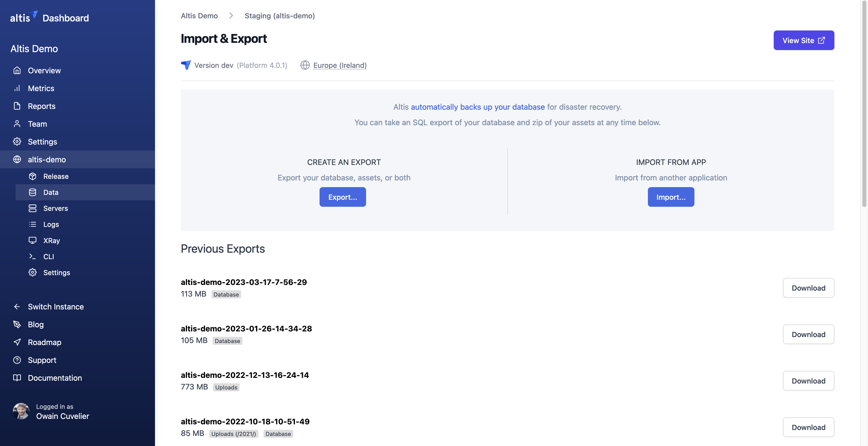Select Staging (altis-demo) breadcrumb item

point(280,15)
